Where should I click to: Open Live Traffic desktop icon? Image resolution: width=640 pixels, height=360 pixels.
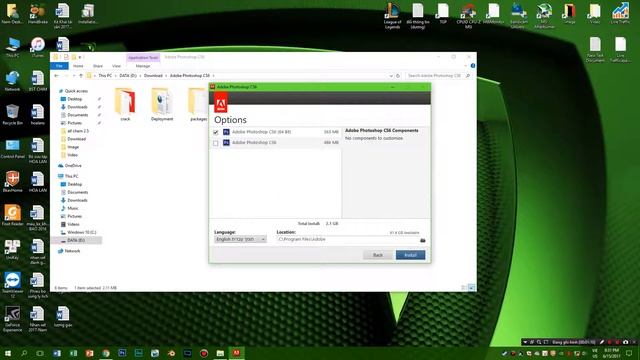click(620, 13)
